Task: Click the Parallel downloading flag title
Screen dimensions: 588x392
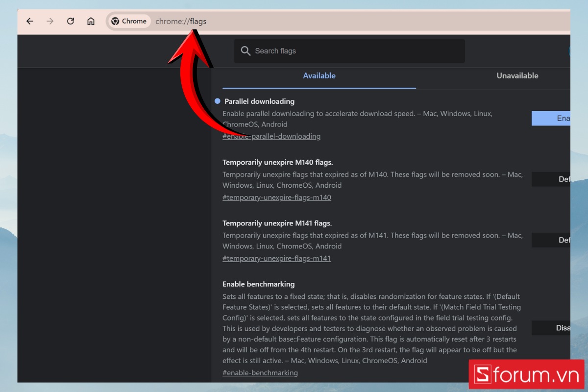Action: coord(259,101)
